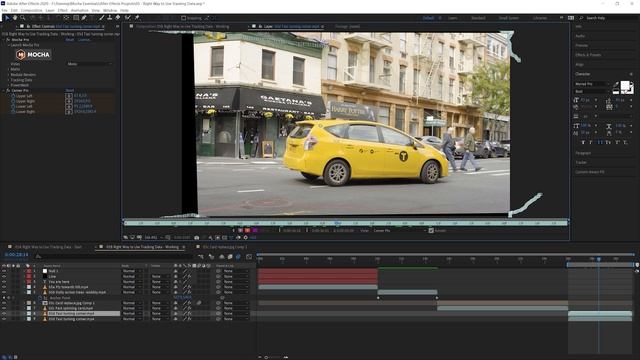Click the Mocha logo launch button

click(33, 54)
